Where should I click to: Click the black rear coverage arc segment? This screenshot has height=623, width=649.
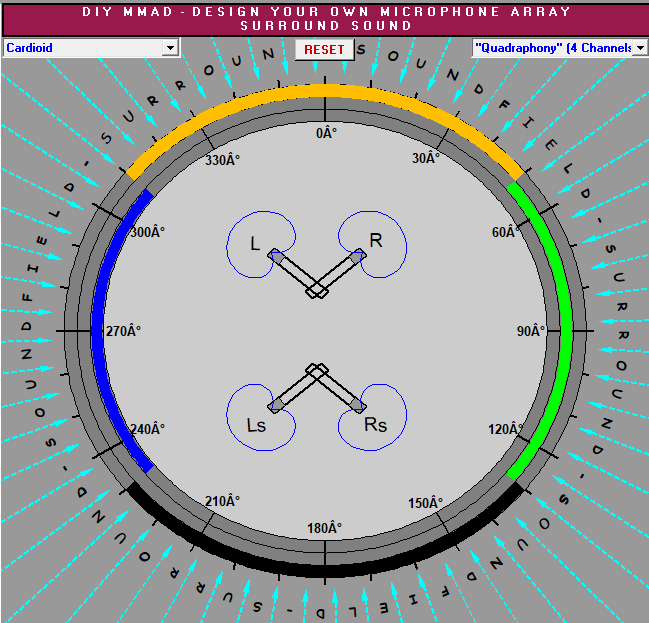coord(323,569)
